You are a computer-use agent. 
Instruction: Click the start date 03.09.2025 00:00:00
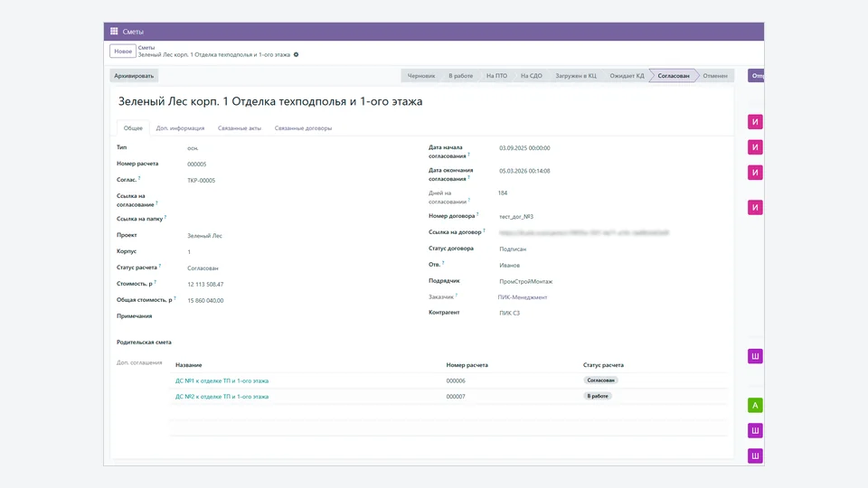(524, 148)
